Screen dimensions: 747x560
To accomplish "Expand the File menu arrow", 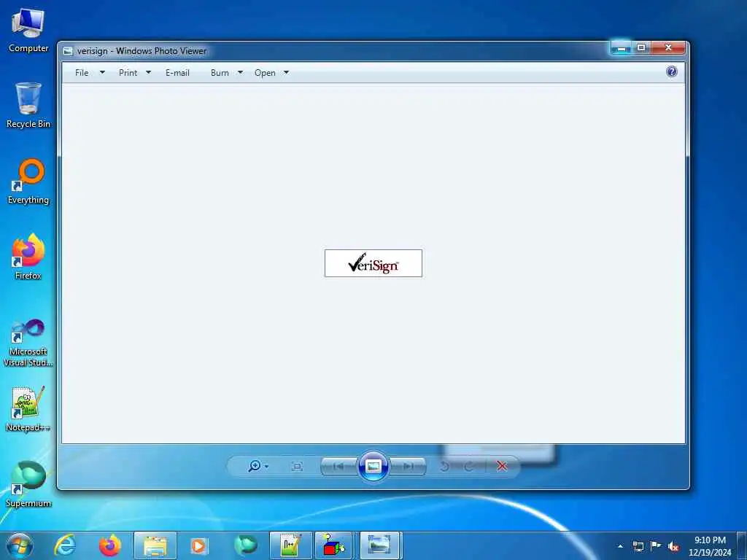I will pyautogui.click(x=102, y=73).
